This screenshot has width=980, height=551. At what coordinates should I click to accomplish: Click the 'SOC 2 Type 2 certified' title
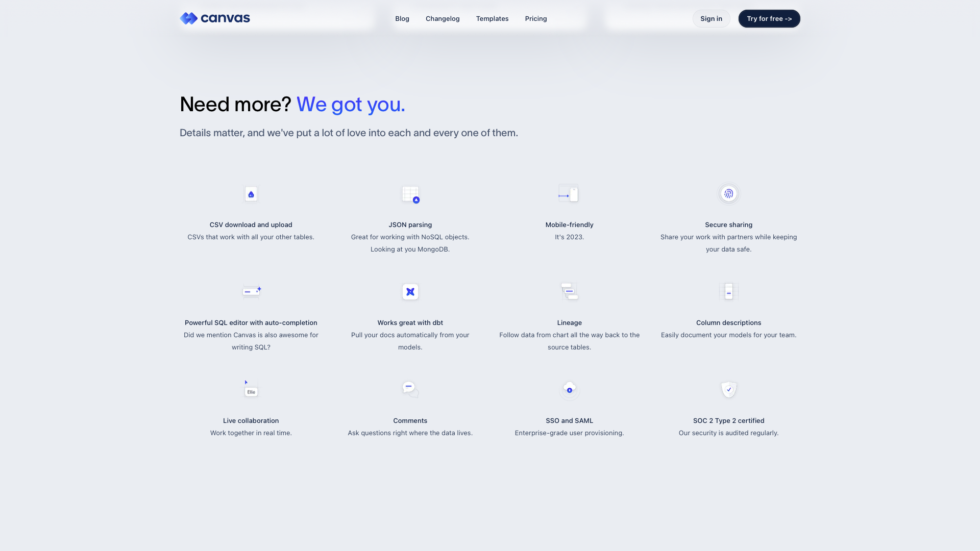pyautogui.click(x=729, y=420)
